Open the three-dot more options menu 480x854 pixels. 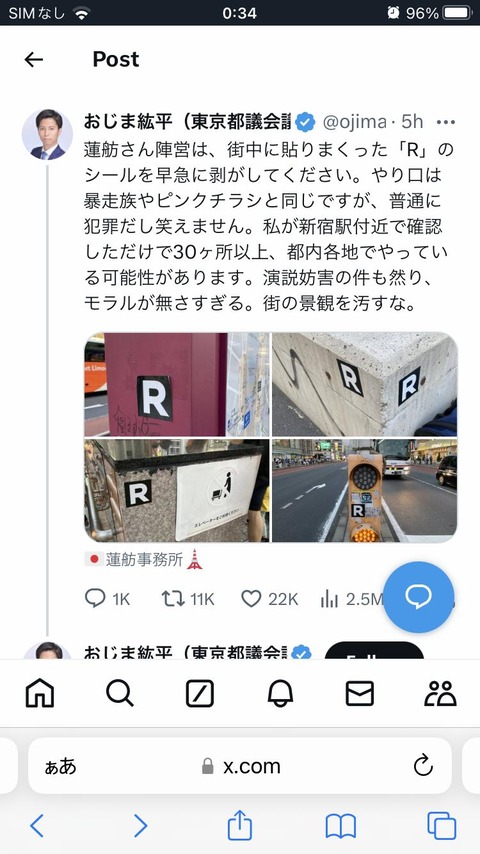tap(446, 123)
